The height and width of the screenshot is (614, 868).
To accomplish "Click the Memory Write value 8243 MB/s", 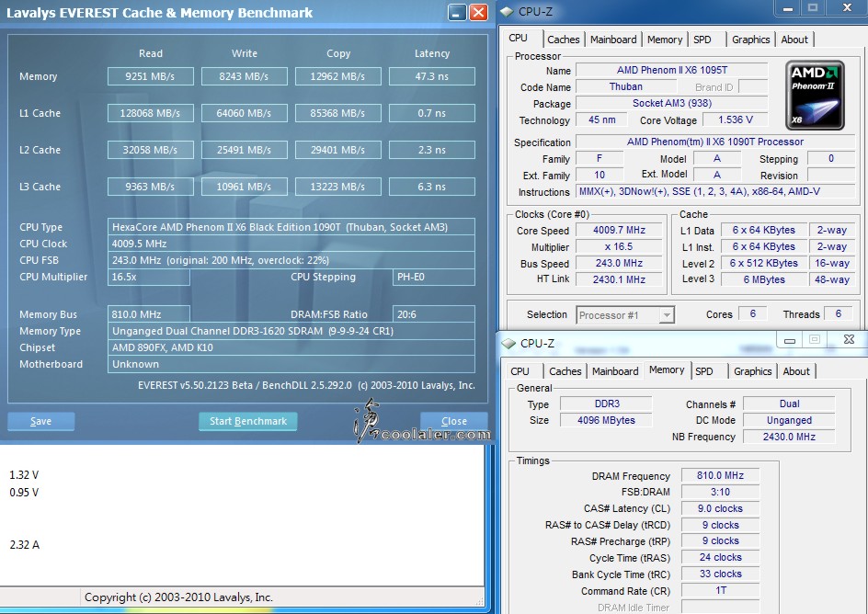I will click(245, 76).
